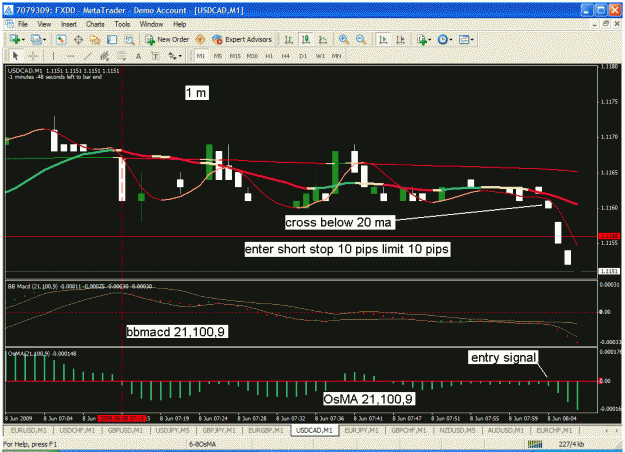Open the Periodicity clock icon
625x452 pixels.
tap(442, 39)
